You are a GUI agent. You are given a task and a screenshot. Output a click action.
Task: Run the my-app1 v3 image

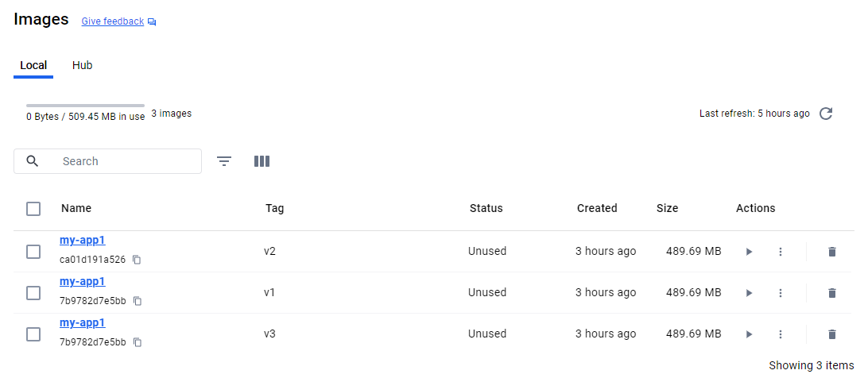[749, 334]
